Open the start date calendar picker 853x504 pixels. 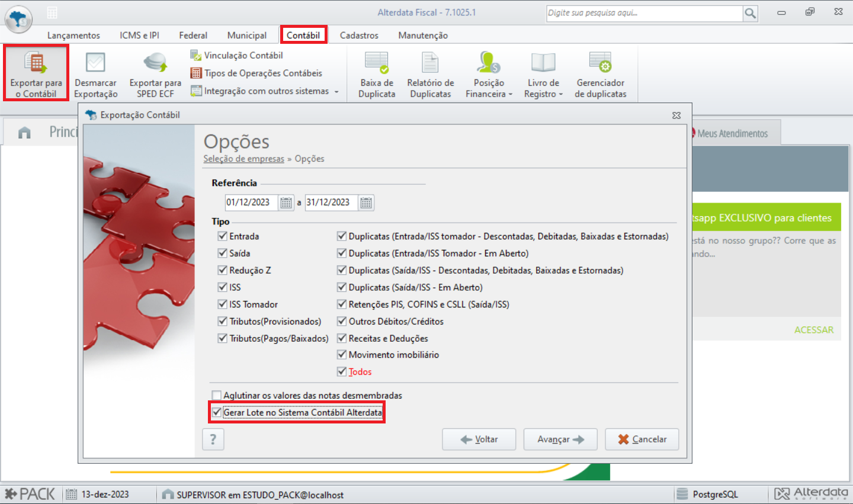point(286,203)
